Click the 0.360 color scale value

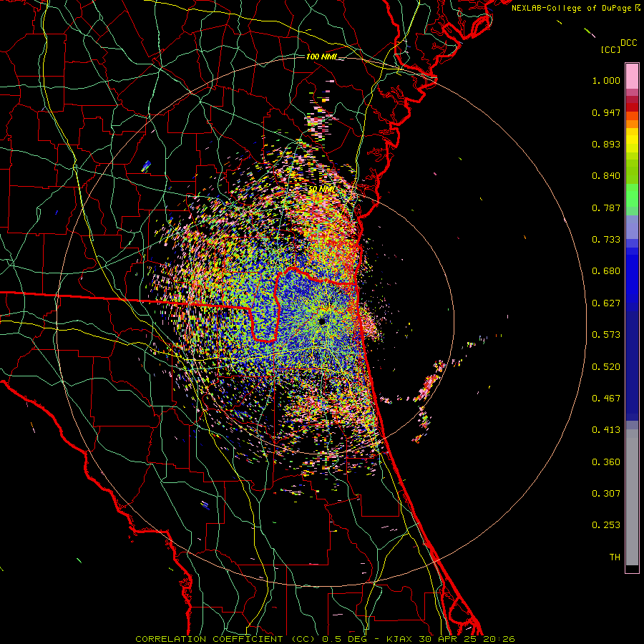pos(606,462)
